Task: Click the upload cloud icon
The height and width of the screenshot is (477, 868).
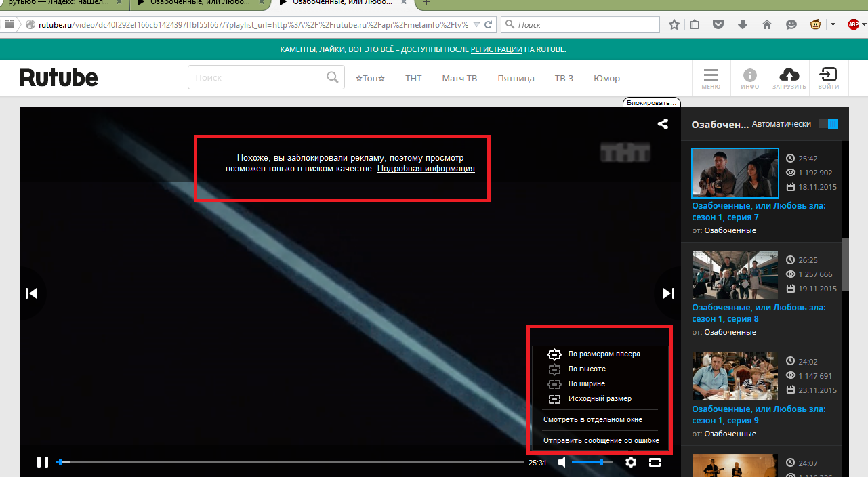Action: tap(789, 78)
